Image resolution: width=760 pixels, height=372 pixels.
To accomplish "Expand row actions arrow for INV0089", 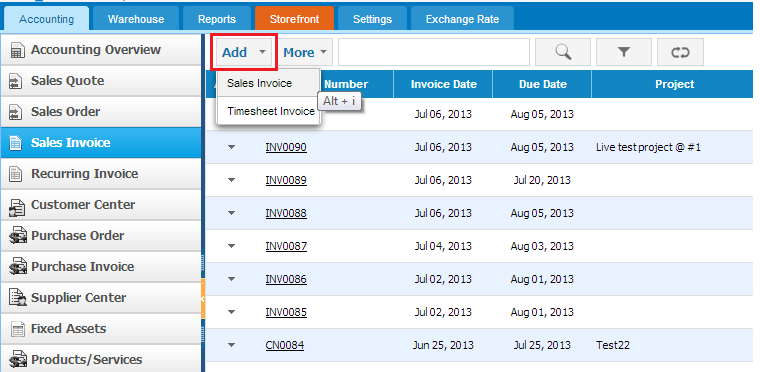I will point(231,180).
